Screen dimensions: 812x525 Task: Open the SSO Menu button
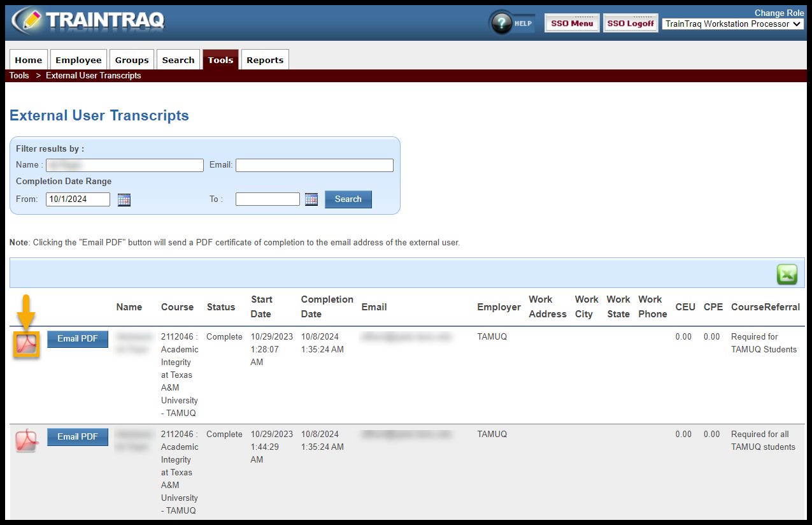(572, 24)
